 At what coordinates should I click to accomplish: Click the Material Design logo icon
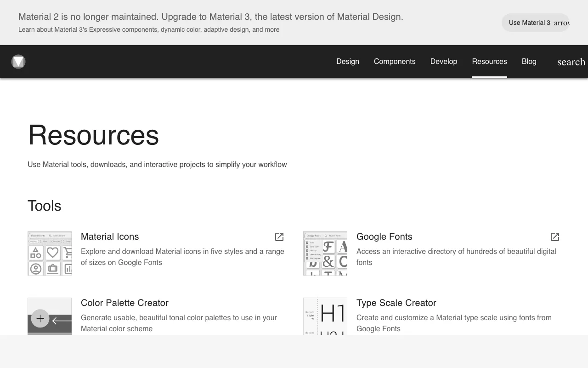click(x=18, y=62)
